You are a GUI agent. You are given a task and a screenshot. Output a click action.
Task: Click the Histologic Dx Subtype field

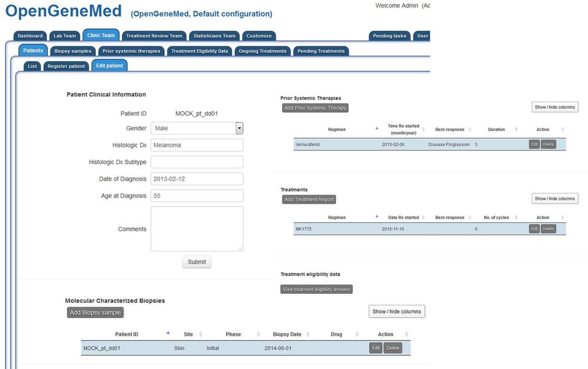point(196,162)
